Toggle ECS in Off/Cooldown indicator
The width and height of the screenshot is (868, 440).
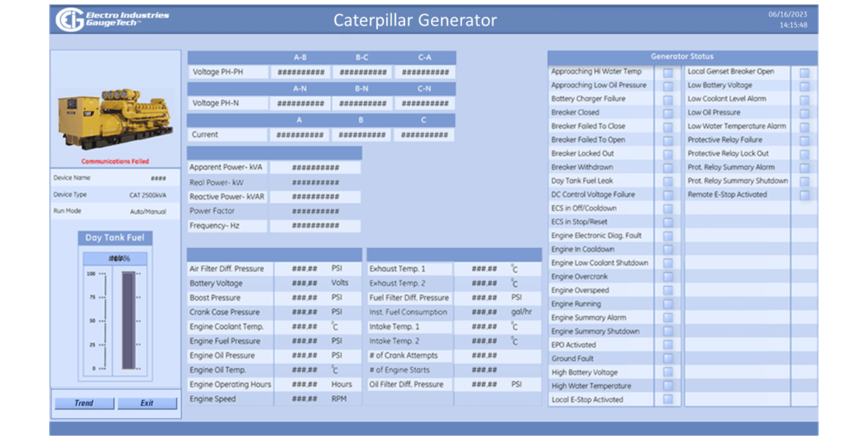click(x=668, y=208)
